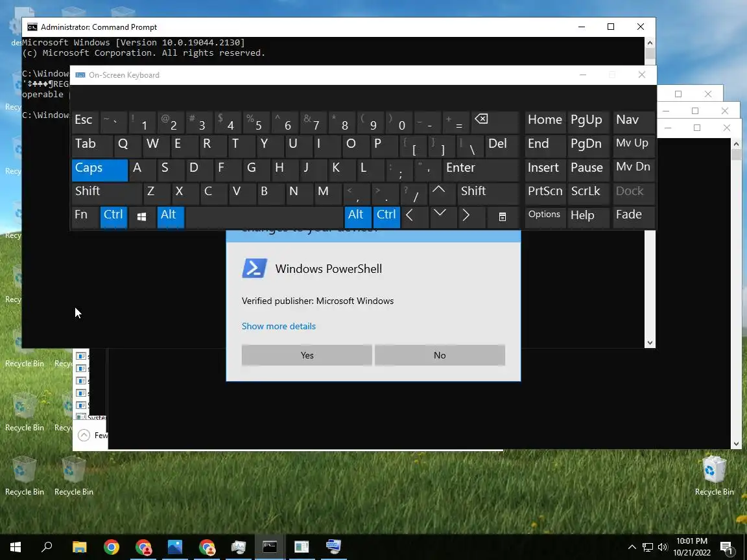Open taskbar search magnifier
Image resolution: width=747 pixels, height=560 pixels.
tap(47, 546)
